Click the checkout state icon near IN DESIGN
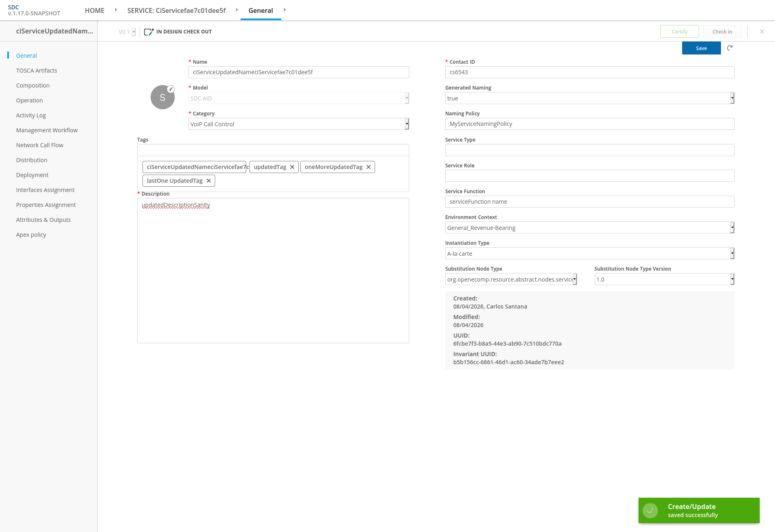Screen dimensions: 775x532 click(149, 32)
